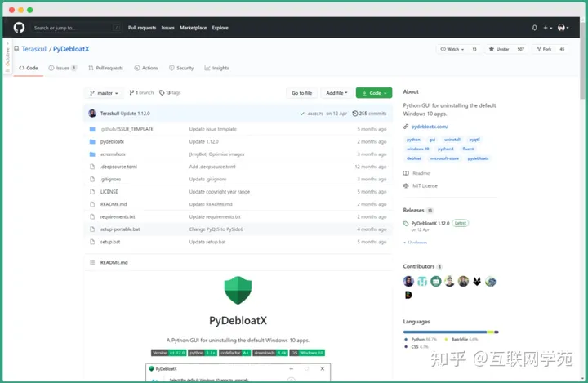Image resolution: width=588 pixels, height=383 pixels.
Task: Open the Update 1.12.0 latest commit message
Action: tap(135, 114)
